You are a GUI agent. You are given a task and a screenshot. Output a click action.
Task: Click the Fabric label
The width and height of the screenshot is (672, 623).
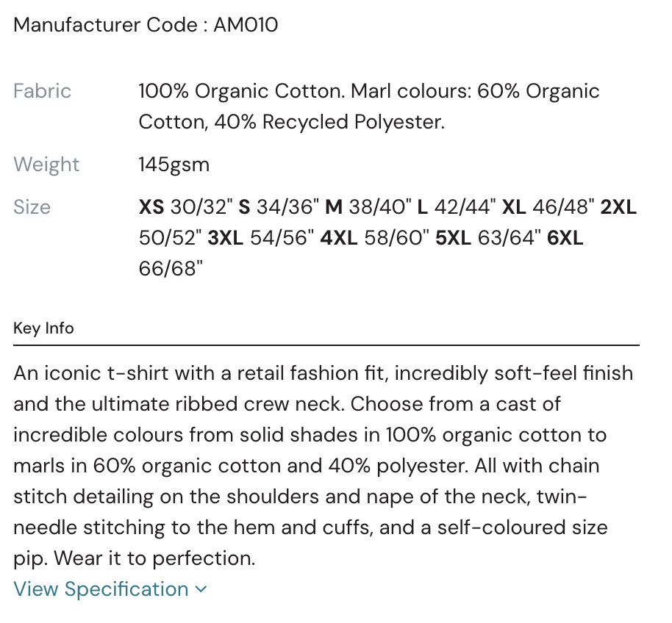tap(43, 91)
